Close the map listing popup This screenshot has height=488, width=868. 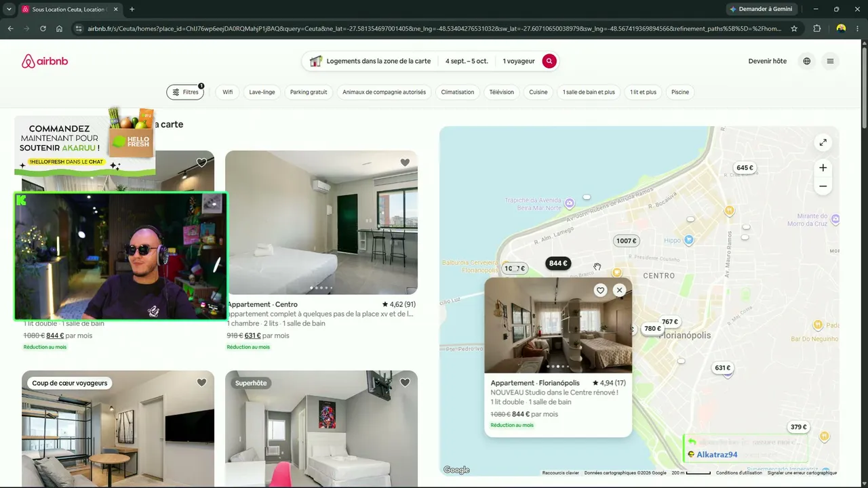coord(619,290)
